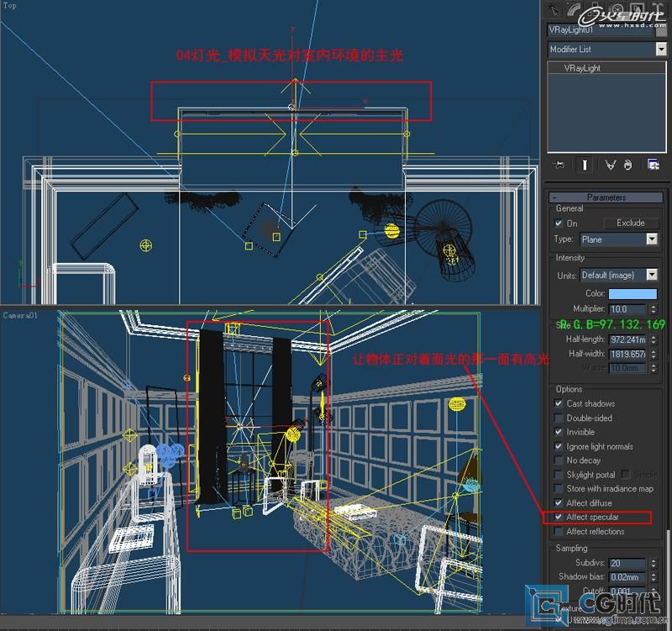Click the Half-length spinner arrows
Screen dimensions: 672x631
coord(654,339)
